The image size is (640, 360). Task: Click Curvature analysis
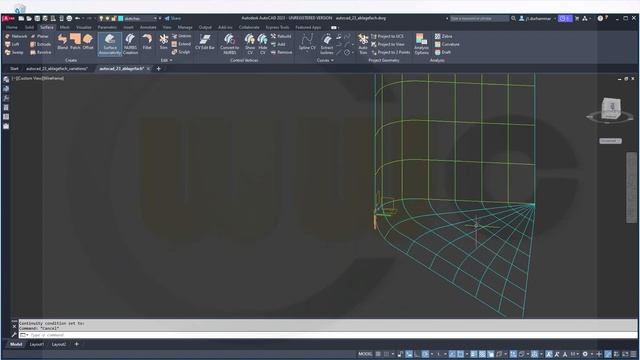[x=447, y=44]
